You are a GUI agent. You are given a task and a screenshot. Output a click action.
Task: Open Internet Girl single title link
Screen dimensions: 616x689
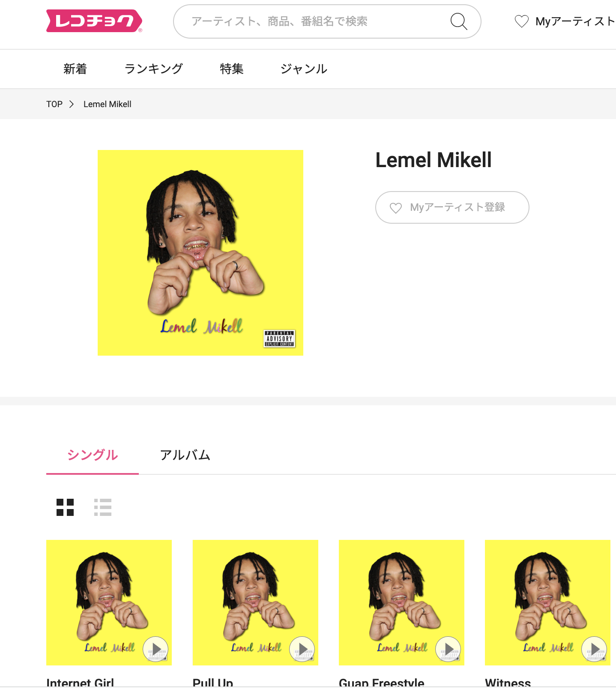coord(80,683)
